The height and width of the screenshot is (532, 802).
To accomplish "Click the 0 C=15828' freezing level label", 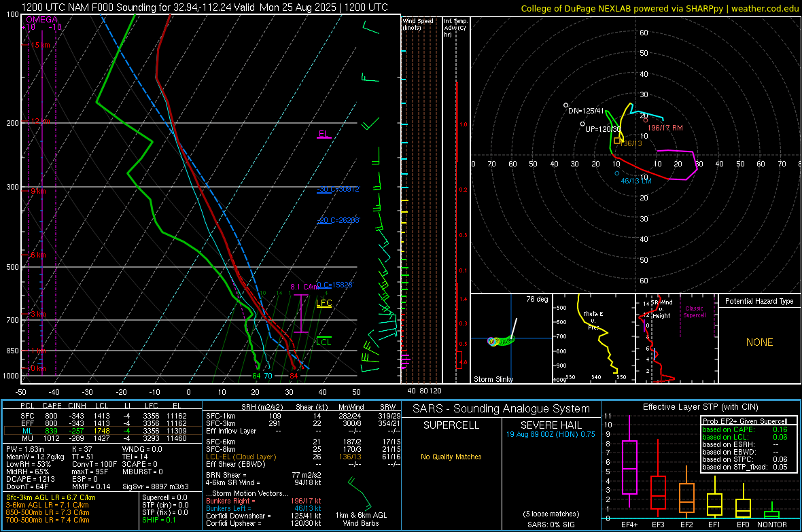I will [335, 285].
